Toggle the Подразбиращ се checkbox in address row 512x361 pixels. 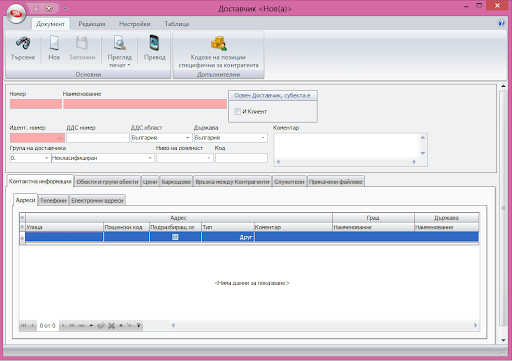click(x=175, y=237)
